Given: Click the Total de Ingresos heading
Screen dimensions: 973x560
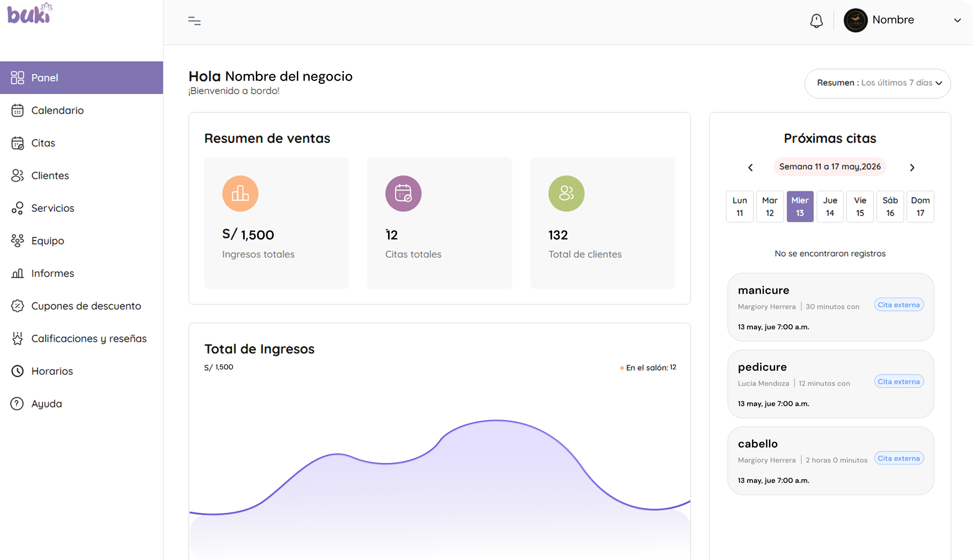Looking at the screenshot, I should pyautogui.click(x=259, y=349).
